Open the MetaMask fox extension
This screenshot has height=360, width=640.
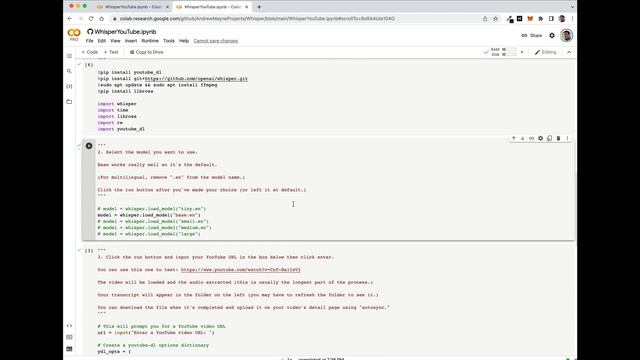point(530,18)
